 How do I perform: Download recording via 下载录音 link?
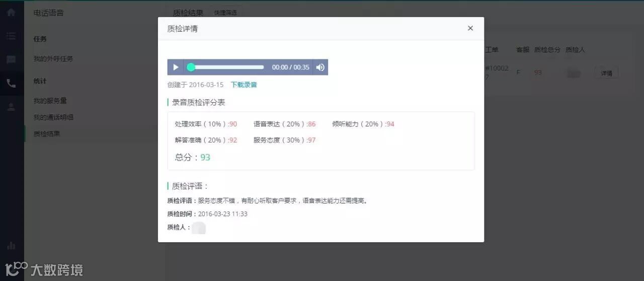click(244, 85)
